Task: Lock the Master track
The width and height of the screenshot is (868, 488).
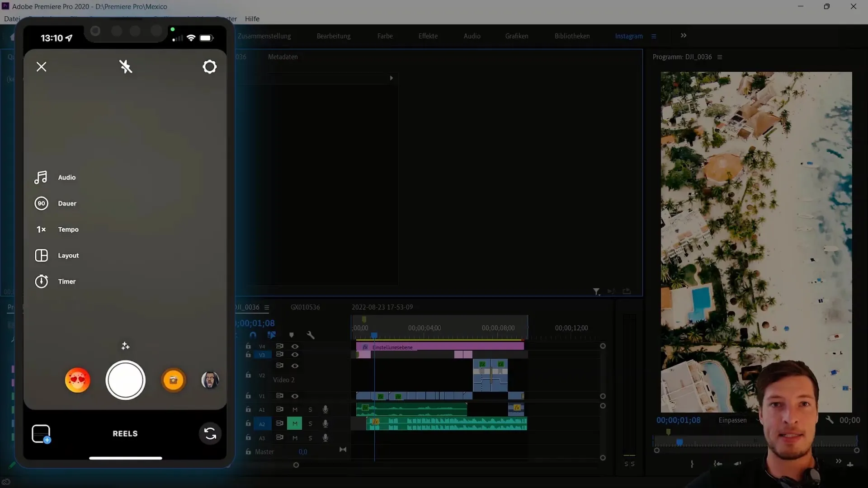Action: [x=248, y=452]
